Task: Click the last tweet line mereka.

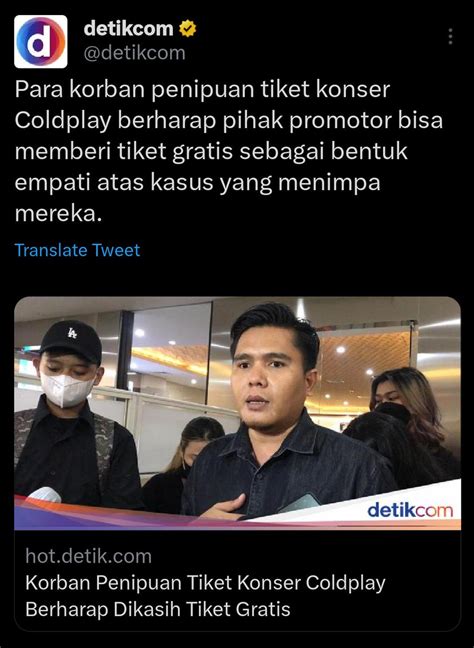Action: pos(58,214)
